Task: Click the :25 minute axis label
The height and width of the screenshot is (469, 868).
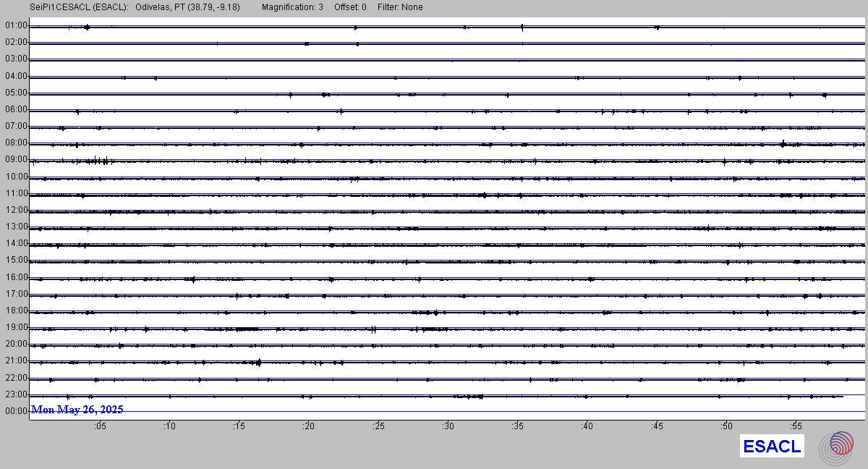Action: pyautogui.click(x=378, y=426)
